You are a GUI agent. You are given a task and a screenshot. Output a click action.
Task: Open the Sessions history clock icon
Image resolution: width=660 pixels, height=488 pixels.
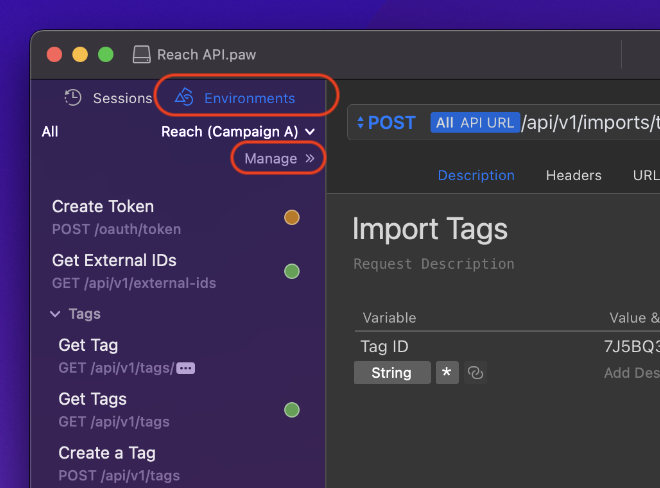[x=73, y=98]
